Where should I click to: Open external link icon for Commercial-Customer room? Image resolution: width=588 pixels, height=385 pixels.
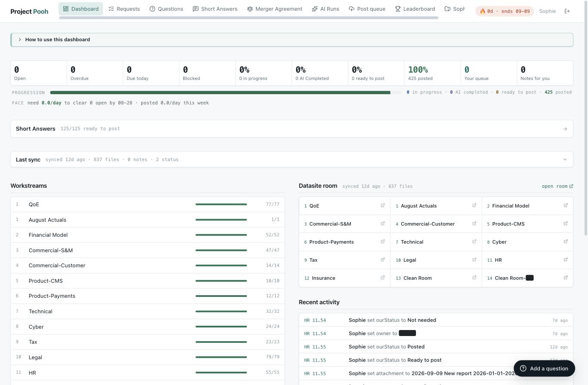(x=474, y=223)
